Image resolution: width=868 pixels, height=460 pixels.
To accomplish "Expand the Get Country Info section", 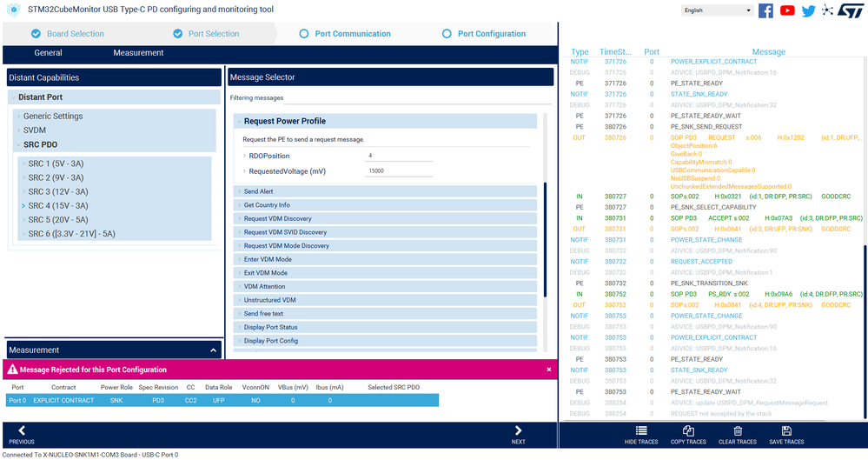I will tap(385, 205).
